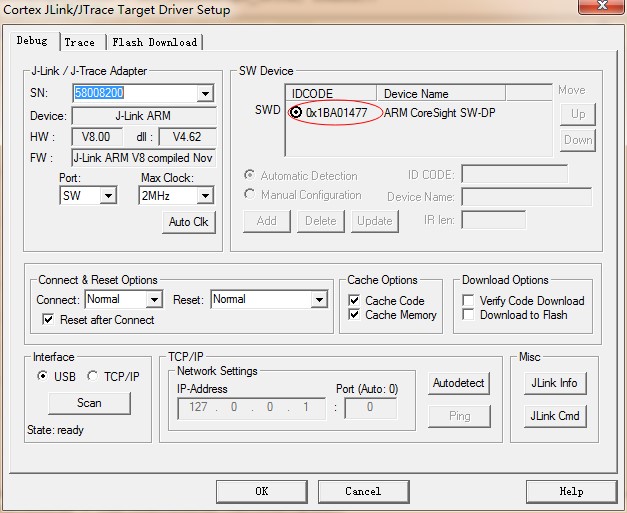Image resolution: width=627 pixels, height=513 pixels.
Task: Open the Flash Download tab
Action: point(155,42)
